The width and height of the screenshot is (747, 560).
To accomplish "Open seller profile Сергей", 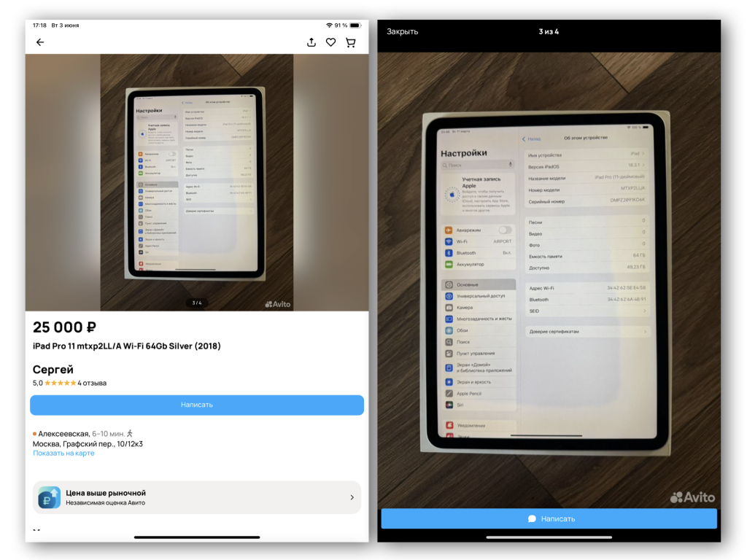I will click(x=53, y=370).
